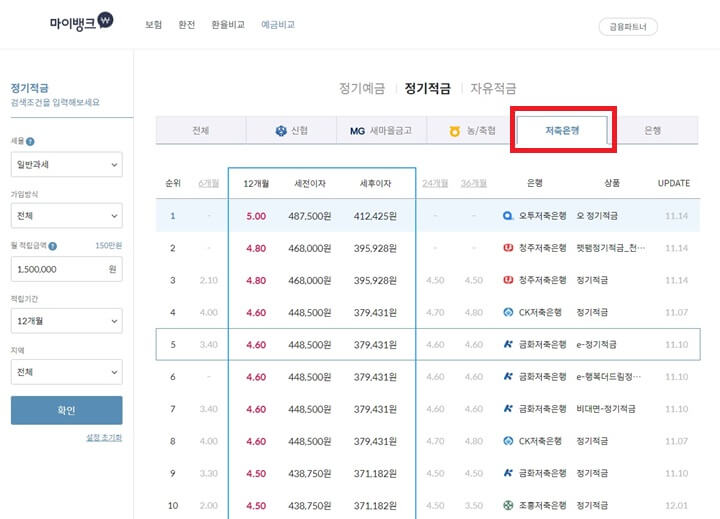Switch to the 정기적금 tab
Viewport: 720px width, 519px height.
tap(428, 88)
